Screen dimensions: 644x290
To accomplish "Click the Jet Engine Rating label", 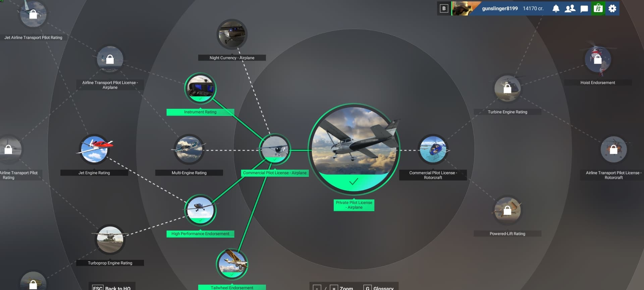I will point(94,173).
